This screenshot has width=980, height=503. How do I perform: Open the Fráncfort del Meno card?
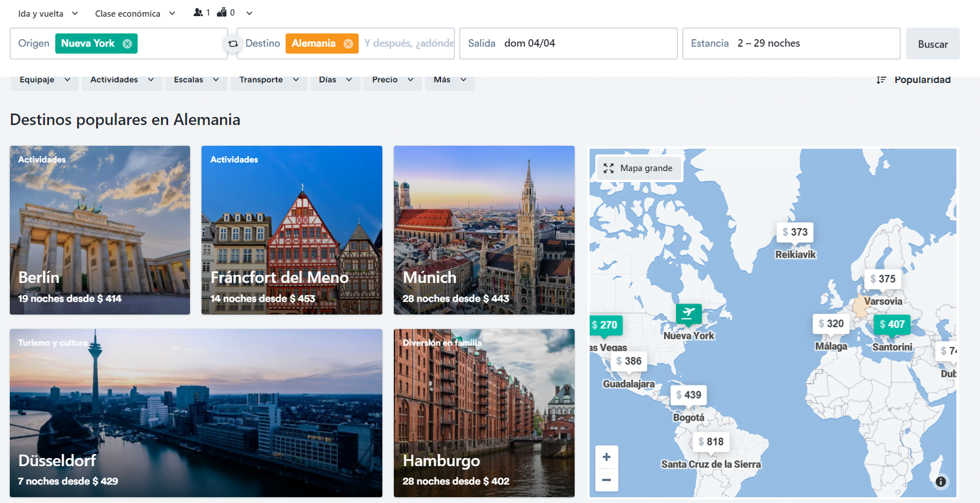tap(292, 230)
